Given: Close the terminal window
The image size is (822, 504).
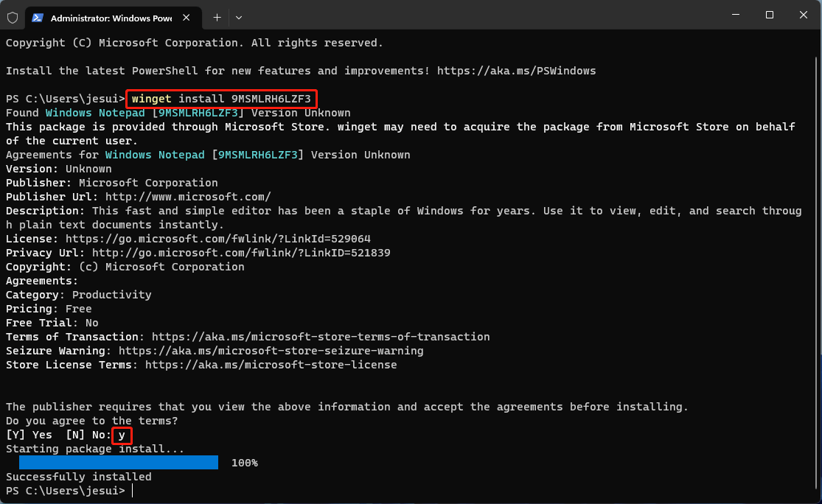Looking at the screenshot, I should pyautogui.click(x=803, y=15).
